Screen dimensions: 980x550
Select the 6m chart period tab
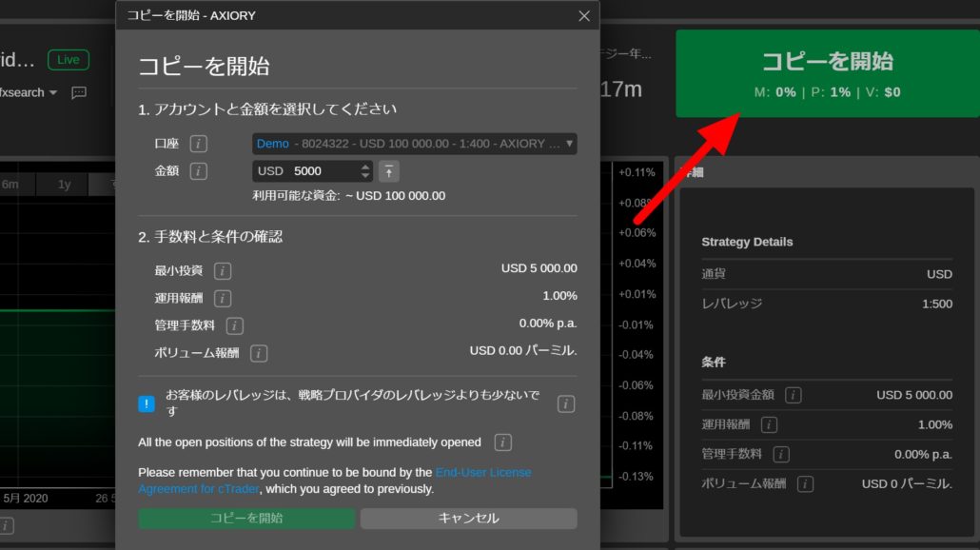[x=10, y=185]
